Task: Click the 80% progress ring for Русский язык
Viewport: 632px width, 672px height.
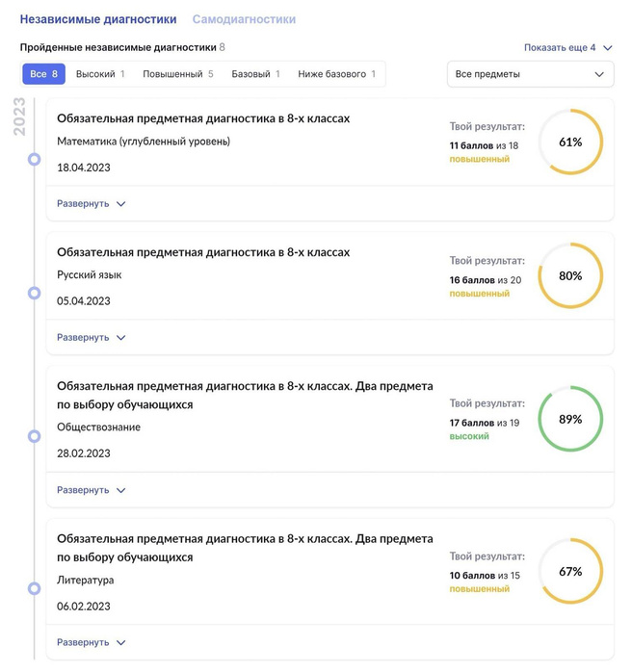Action: [x=570, y=275]
